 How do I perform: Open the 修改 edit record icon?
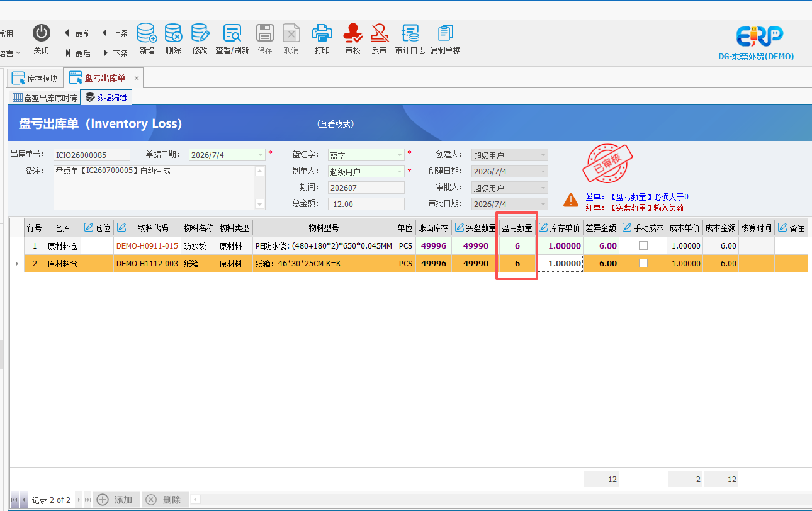[x=200, y=33]
